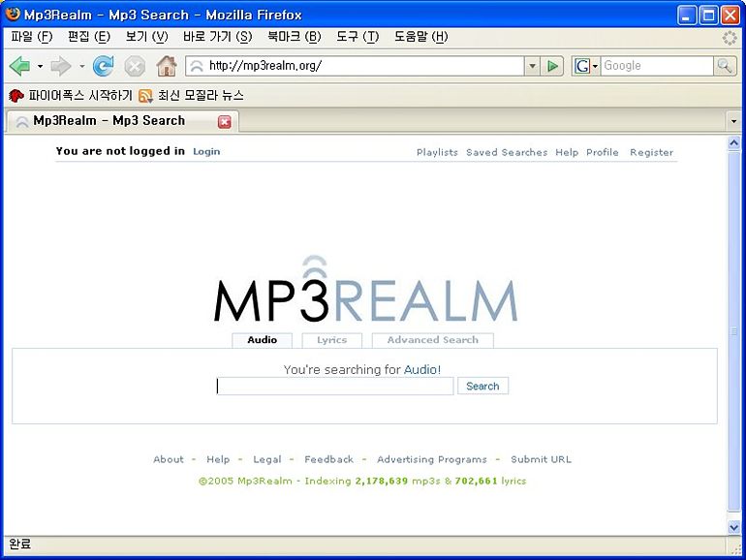The image size is (746, 560).
Task: Open the RSS bookmark 최신 모질라 뉴스
Action: click(192, 96)
